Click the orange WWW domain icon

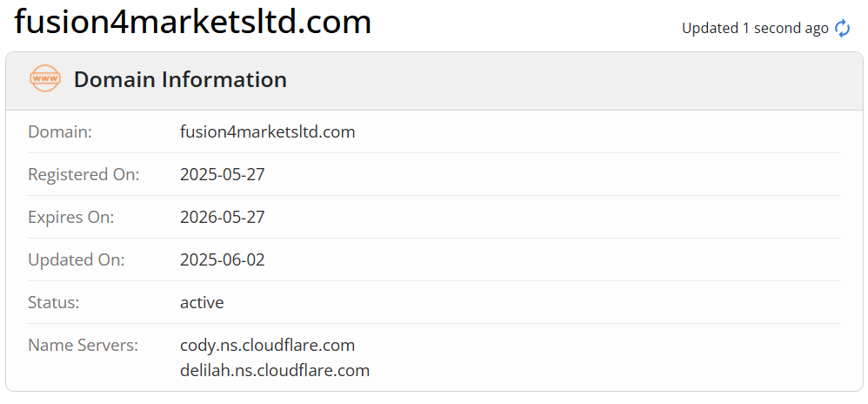pyautogui.click(x=45, y=79)
